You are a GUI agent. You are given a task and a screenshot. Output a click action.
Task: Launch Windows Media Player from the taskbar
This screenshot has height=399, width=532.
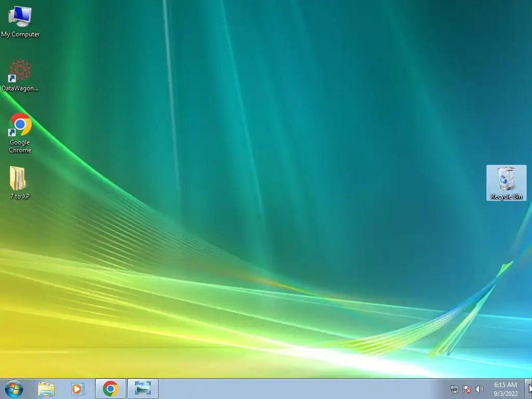pos(78,389)
